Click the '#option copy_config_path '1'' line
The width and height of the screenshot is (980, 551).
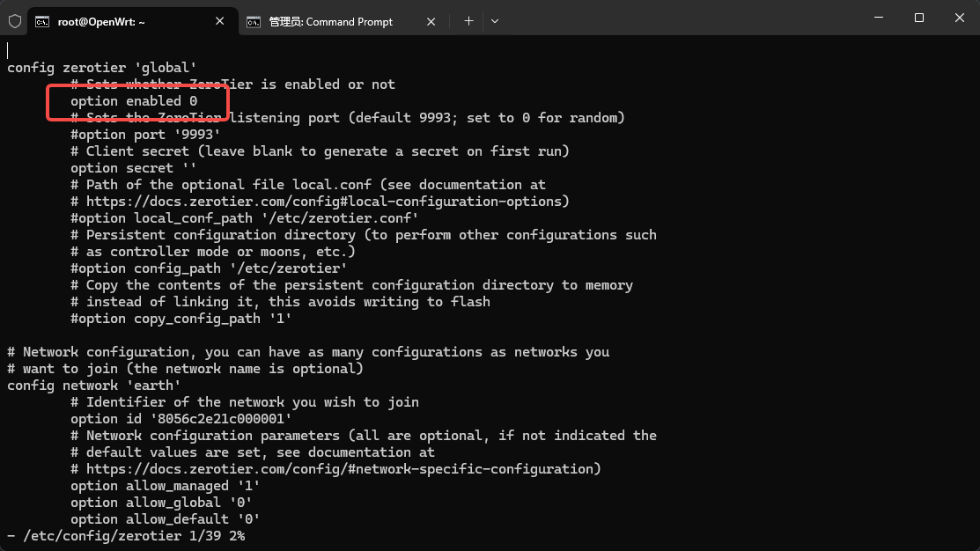tap(181, 319)
